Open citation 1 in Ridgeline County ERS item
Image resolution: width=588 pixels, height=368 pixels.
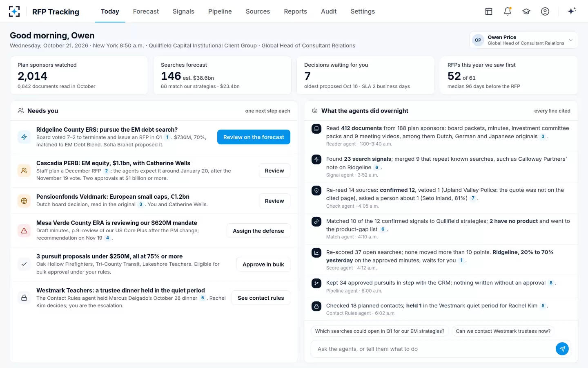[167, 137]
